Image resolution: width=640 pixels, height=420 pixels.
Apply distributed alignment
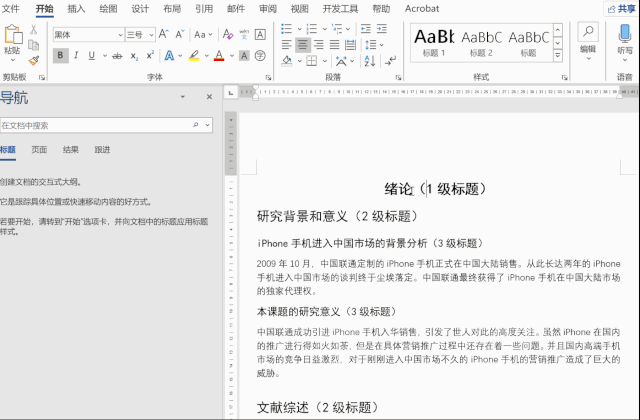(x=350, y=44)
